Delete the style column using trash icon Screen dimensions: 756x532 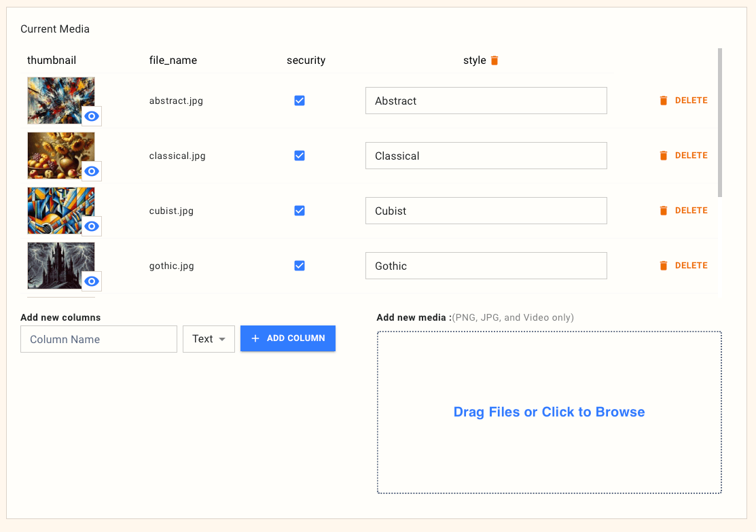pyautogui.click(x=494, y=60)
